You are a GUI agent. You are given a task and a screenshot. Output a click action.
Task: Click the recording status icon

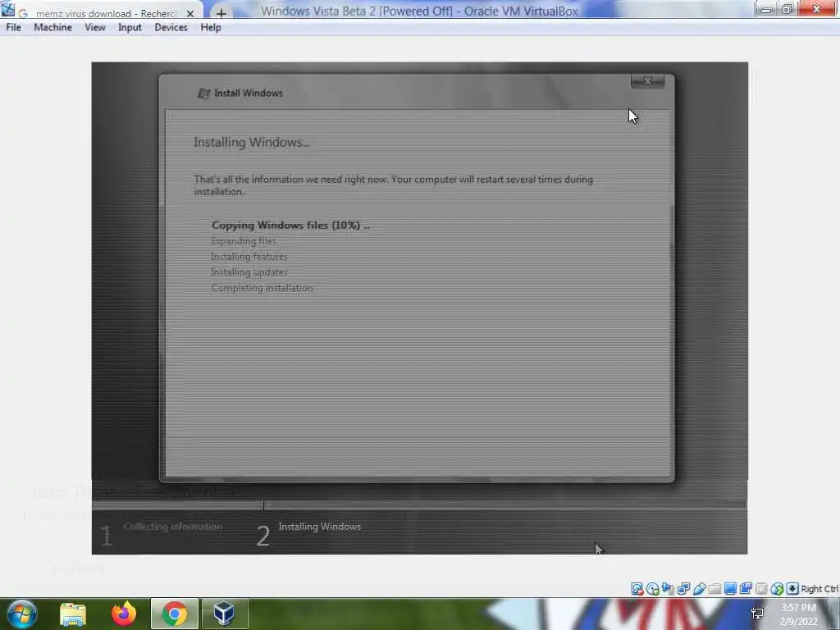coord(746,589)
